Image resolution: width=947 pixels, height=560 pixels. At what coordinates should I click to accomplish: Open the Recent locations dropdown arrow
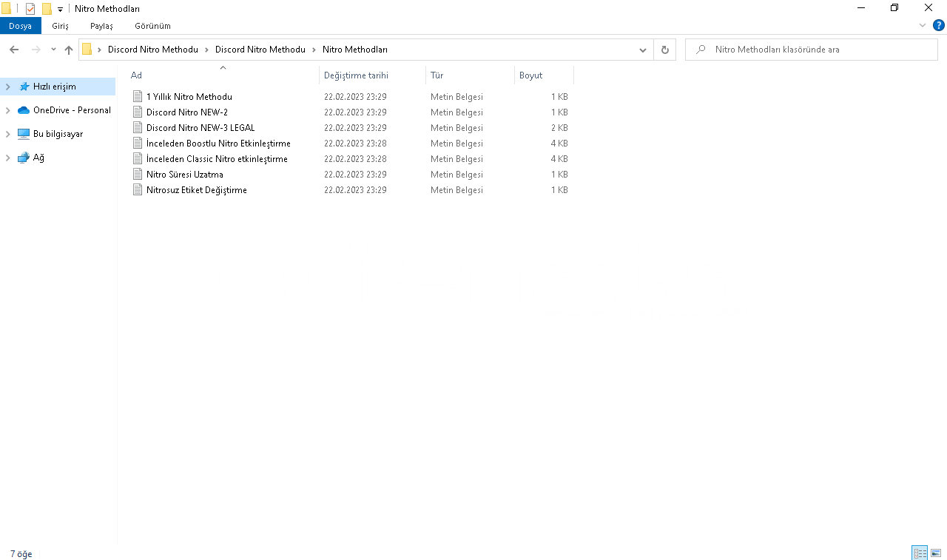[x=53, y=50]
